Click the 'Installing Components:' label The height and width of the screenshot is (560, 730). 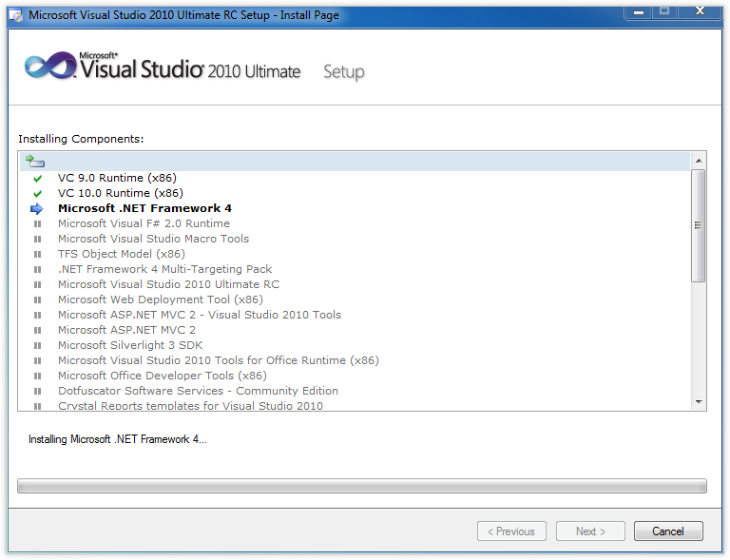click(x=81, y=139)
